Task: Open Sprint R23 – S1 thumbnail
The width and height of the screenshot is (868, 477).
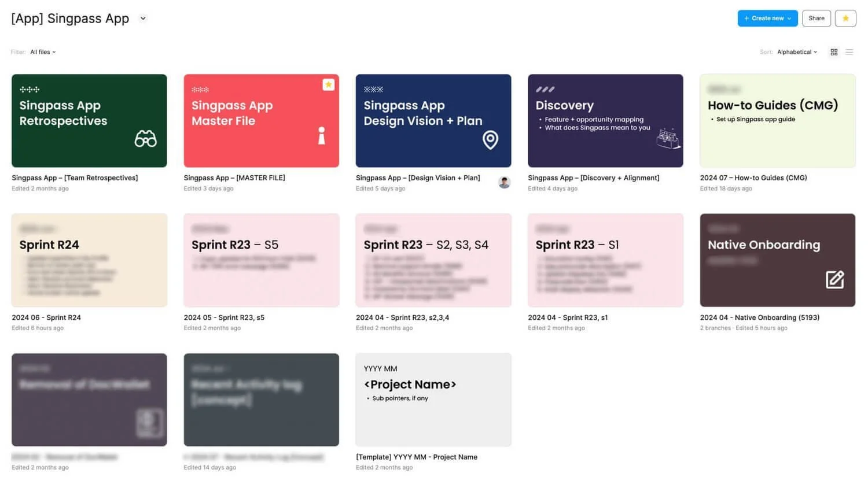Action: [x=605, y=260]
